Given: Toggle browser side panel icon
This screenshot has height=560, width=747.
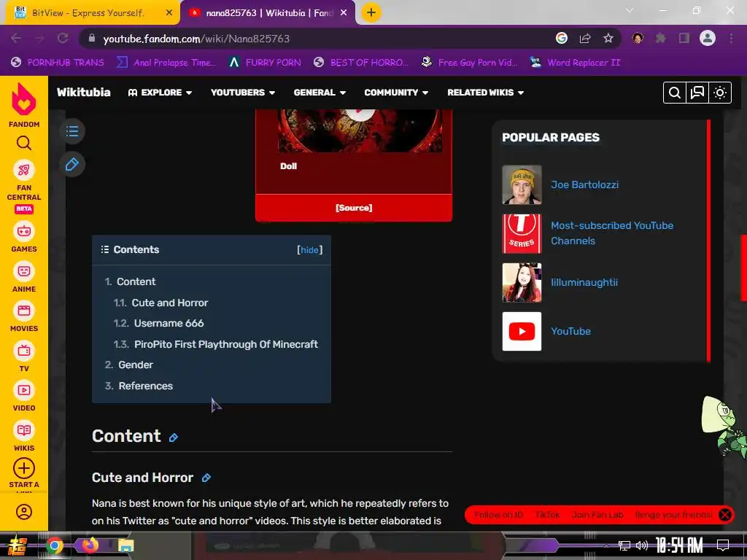Looking at the screenshot, I should [x=684, y=39].
